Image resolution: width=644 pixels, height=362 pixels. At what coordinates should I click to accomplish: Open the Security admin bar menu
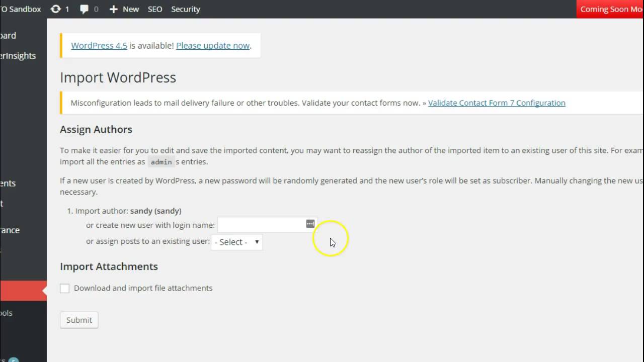185,9
